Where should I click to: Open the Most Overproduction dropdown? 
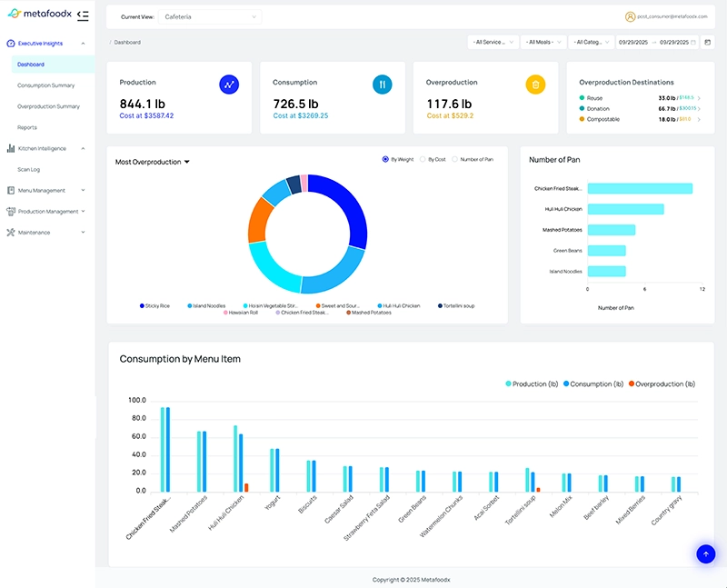pos(153,162)
